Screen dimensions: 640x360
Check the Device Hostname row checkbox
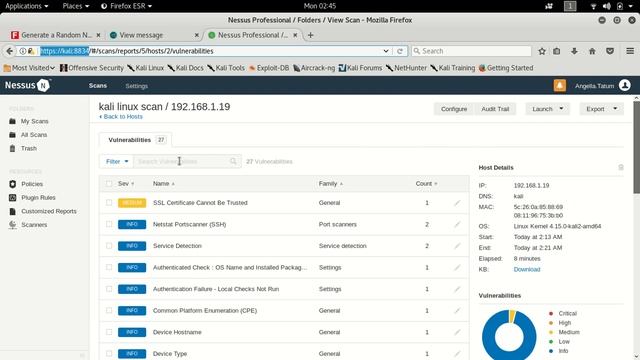point(109,332)
